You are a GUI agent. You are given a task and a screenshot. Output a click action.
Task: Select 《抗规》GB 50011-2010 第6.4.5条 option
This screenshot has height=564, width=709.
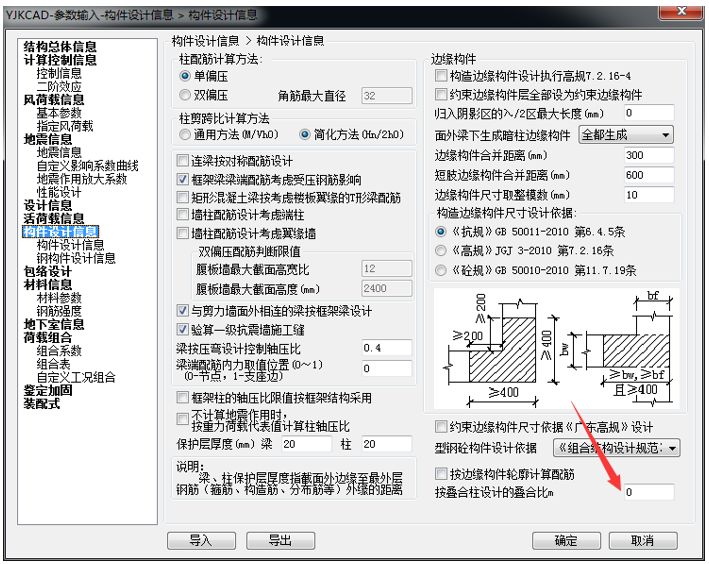[440, 232]
